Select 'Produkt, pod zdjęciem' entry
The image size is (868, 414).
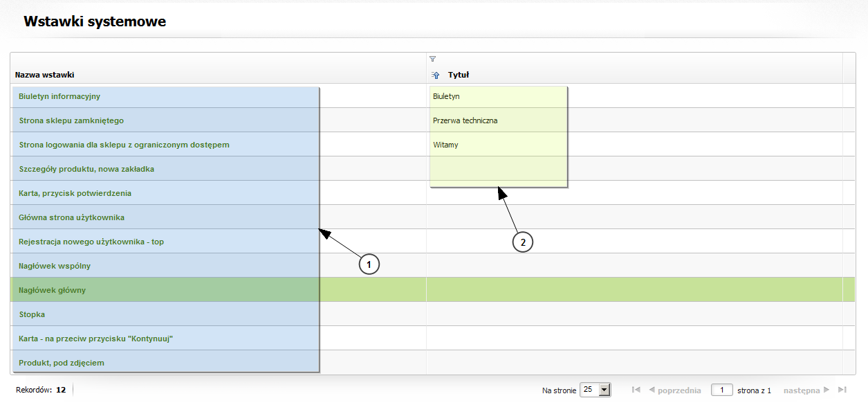(62, 363)
